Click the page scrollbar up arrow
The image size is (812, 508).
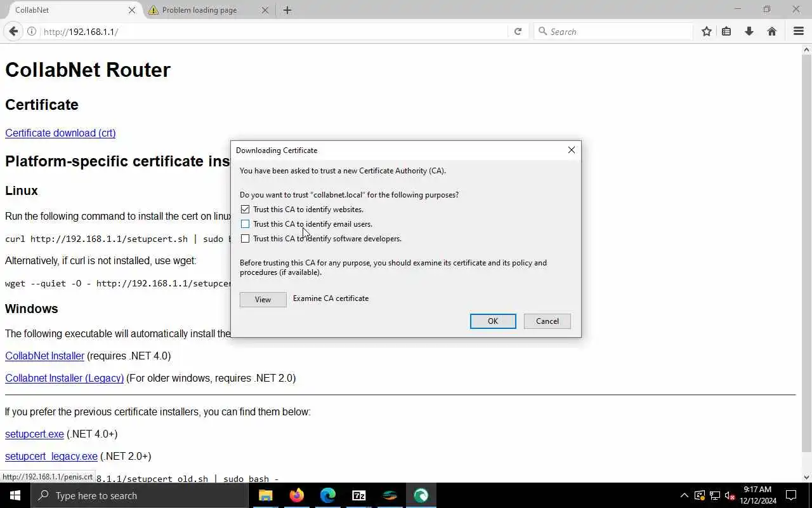click(x=806, y=49)
